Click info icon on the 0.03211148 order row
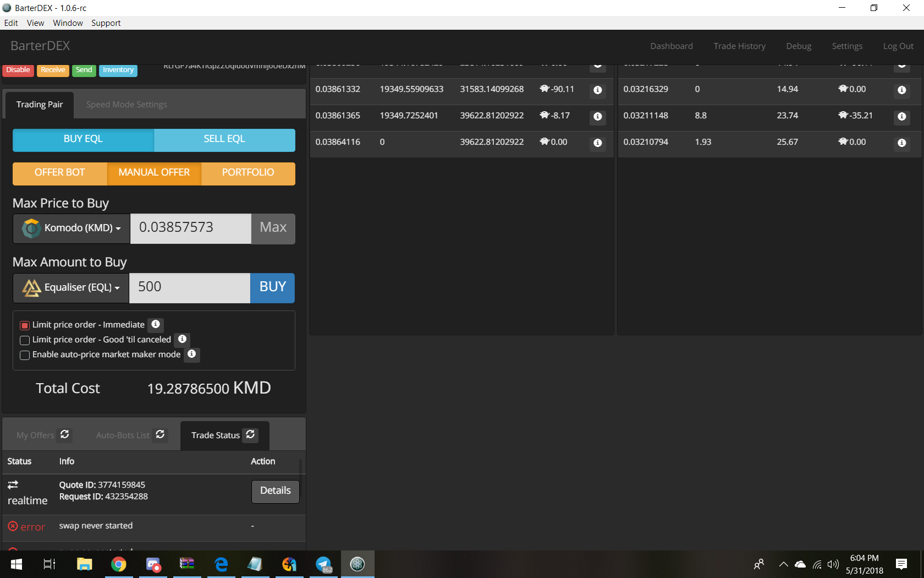This screenshot has width=924, height=578. pyautogui.click(x=902, y=117)
